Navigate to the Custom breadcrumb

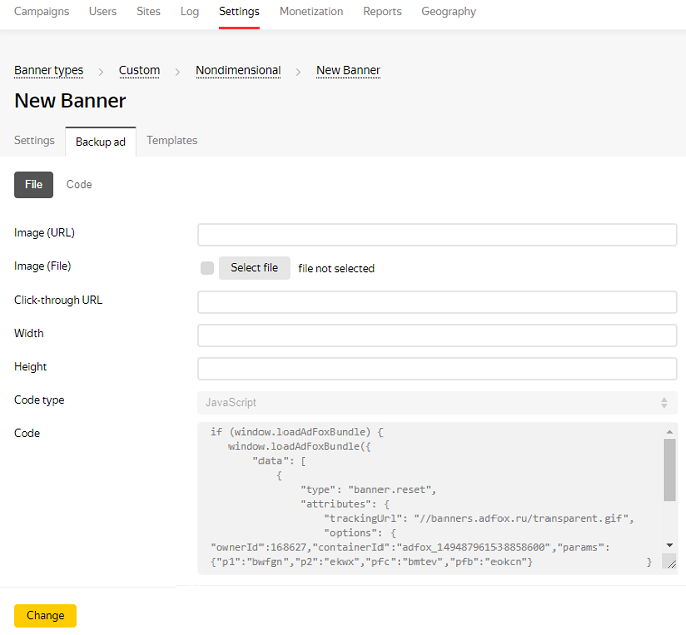pyautogui.click(x=139, y=70)
